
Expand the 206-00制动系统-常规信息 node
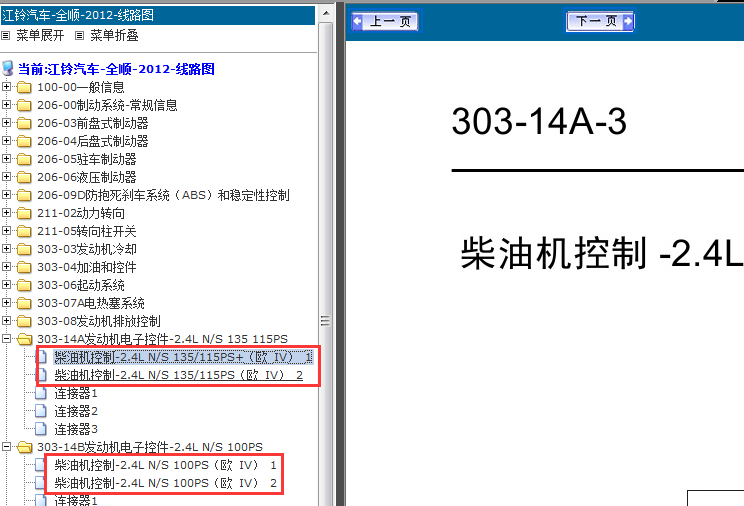point(7,105)
